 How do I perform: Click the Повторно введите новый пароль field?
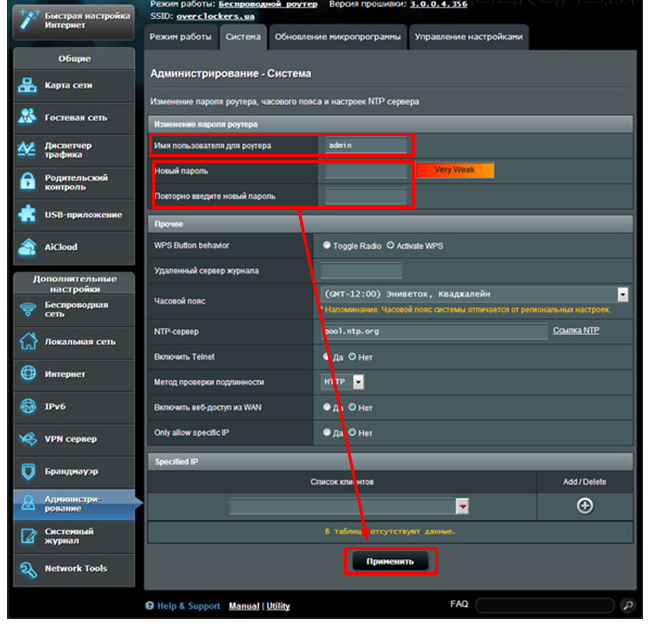(366, 196)
